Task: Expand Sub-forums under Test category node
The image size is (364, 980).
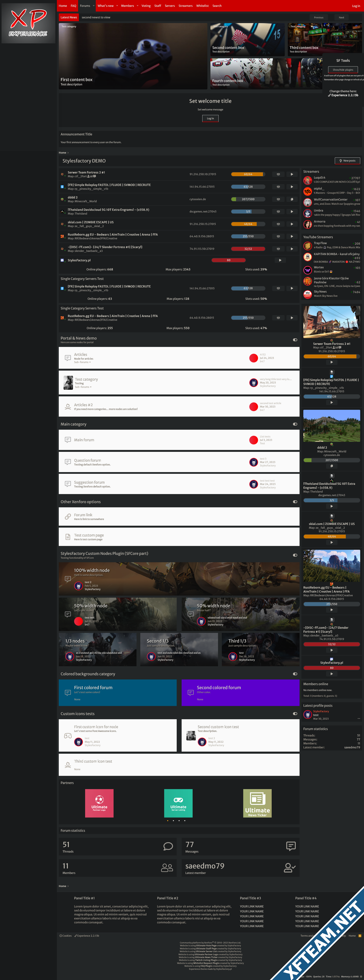Action: coord(83,387)
